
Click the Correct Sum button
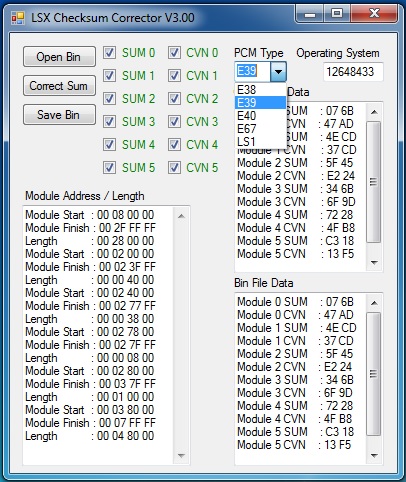pyautogui.click(x=59, y=86)
